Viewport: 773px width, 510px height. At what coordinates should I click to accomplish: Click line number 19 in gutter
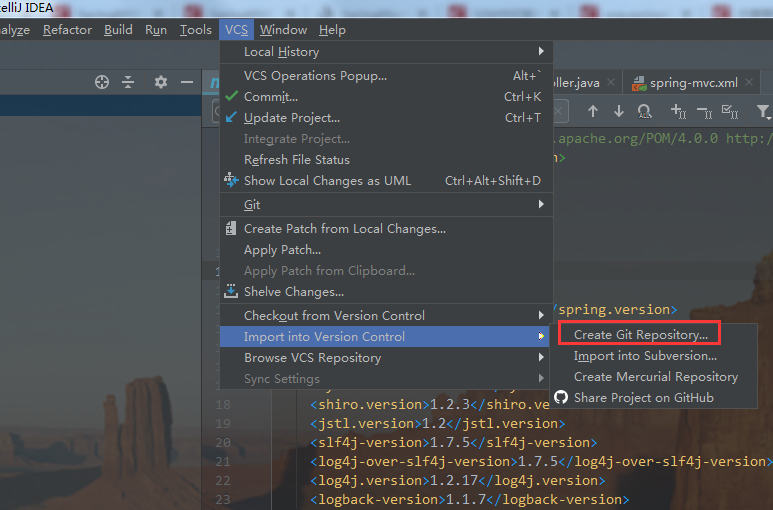(223, 423)
